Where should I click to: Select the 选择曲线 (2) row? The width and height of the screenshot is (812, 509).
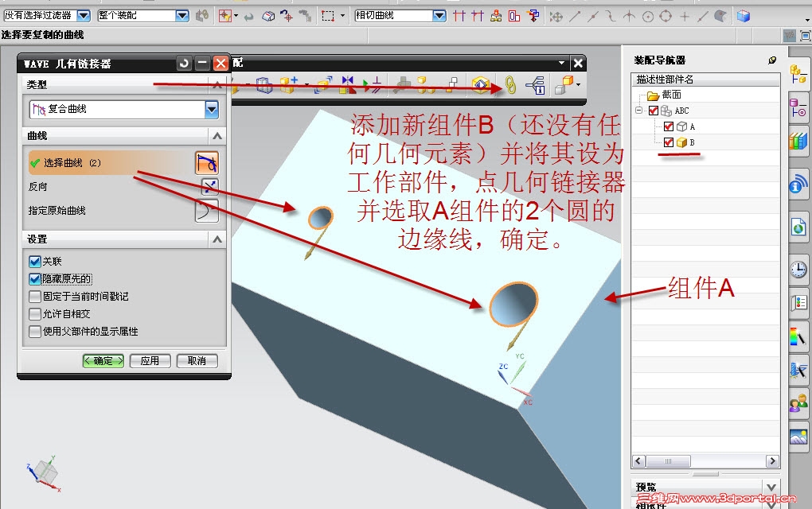(x=111, y=163)
